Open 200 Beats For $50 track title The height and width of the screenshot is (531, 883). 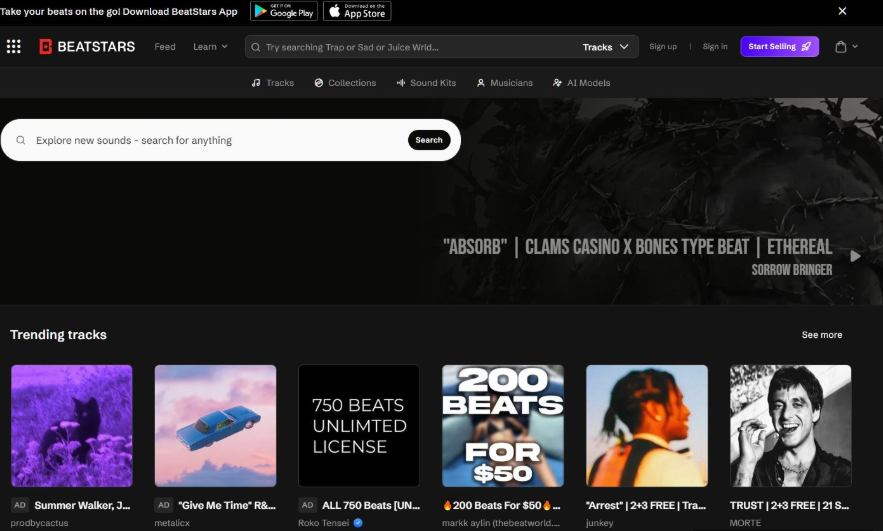click(x=501, y=506)
